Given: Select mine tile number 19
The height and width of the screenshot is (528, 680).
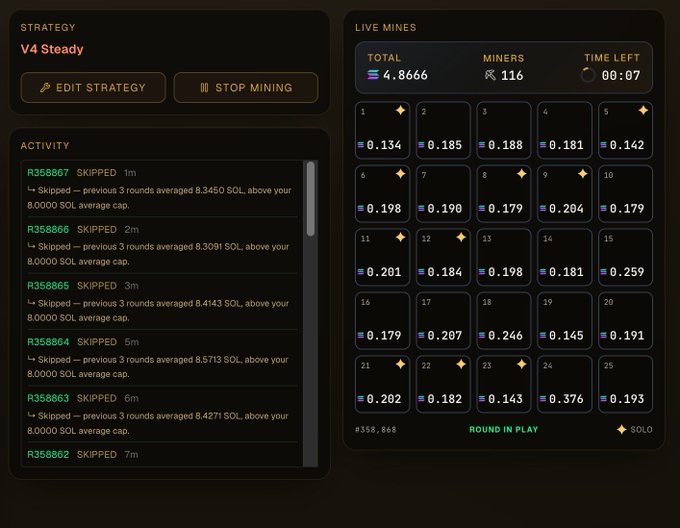Looking at the screenshot, I should (565, 321).
